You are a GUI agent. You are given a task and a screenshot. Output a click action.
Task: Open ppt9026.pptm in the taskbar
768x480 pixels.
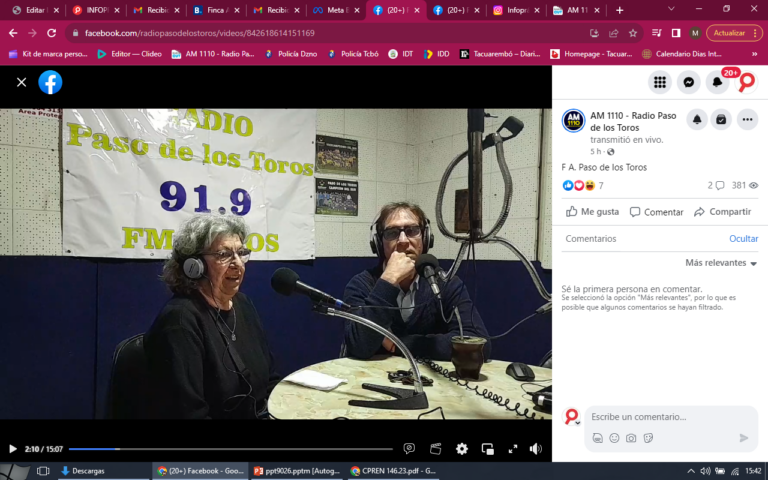point(297,471)
